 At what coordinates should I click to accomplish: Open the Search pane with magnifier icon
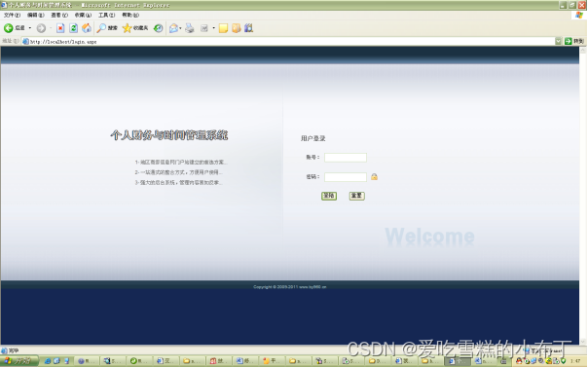point(107,28)
